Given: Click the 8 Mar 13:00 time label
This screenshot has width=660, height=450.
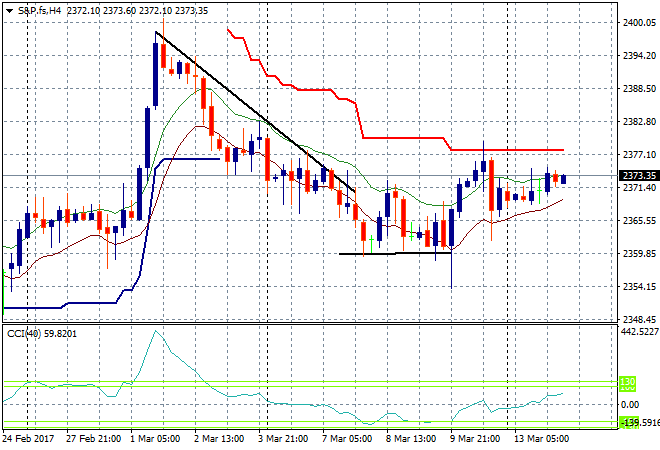Looking at the screenshot, I should coord(411,439).
